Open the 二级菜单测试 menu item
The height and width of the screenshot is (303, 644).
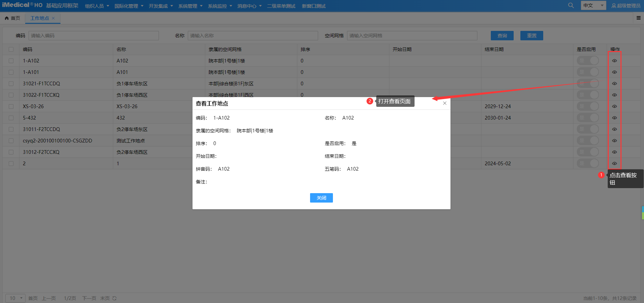(281, 6)
